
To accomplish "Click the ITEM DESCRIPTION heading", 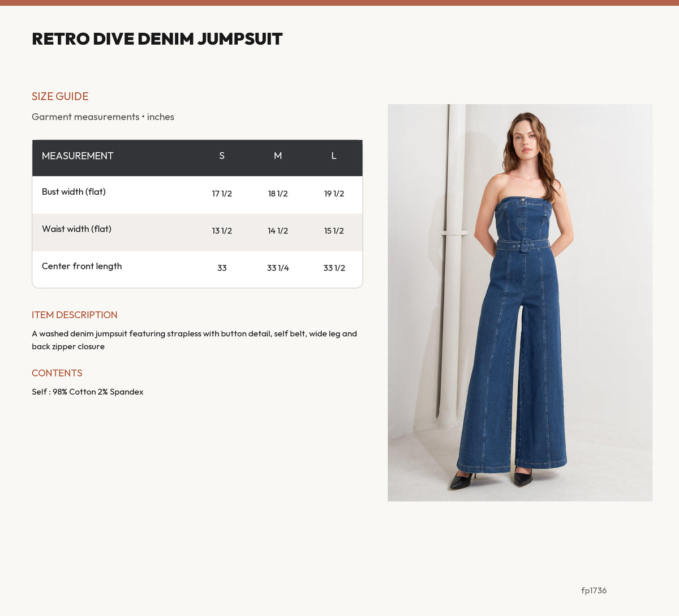I will (x=75, y=315).
